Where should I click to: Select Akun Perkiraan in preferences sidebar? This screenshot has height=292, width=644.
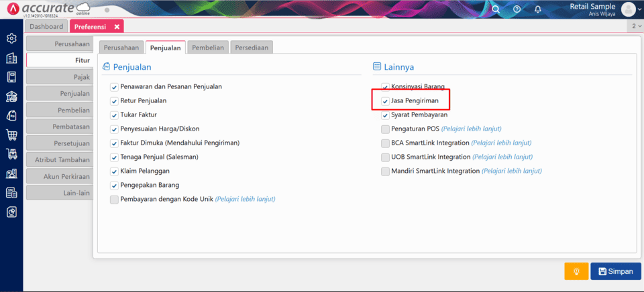click(x=59, y=177)
